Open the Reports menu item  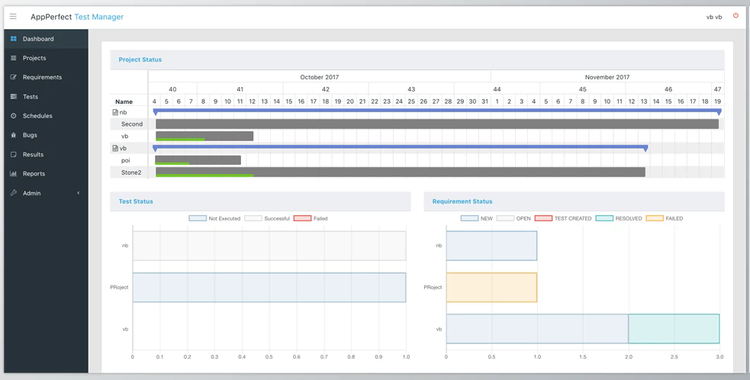(x=46, y=174)
